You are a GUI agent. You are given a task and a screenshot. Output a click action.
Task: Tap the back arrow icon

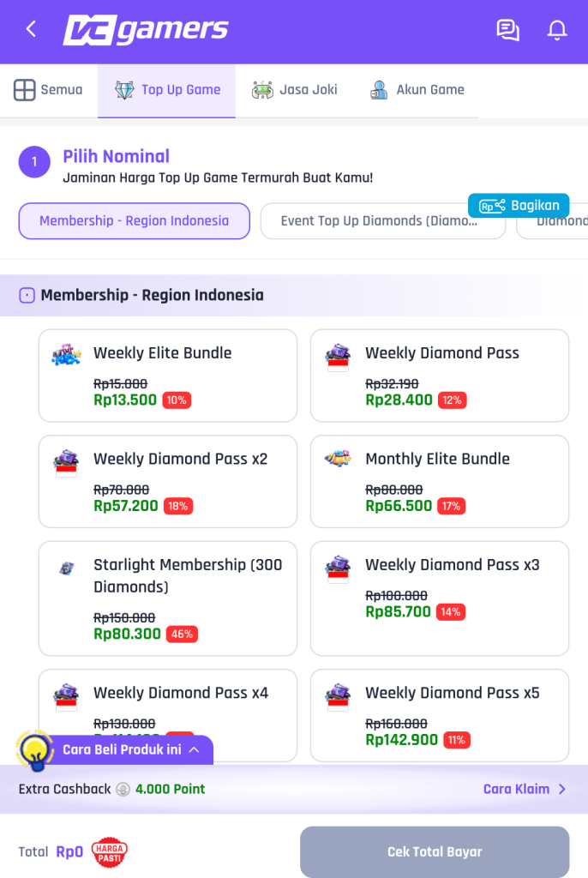(32, 30)
